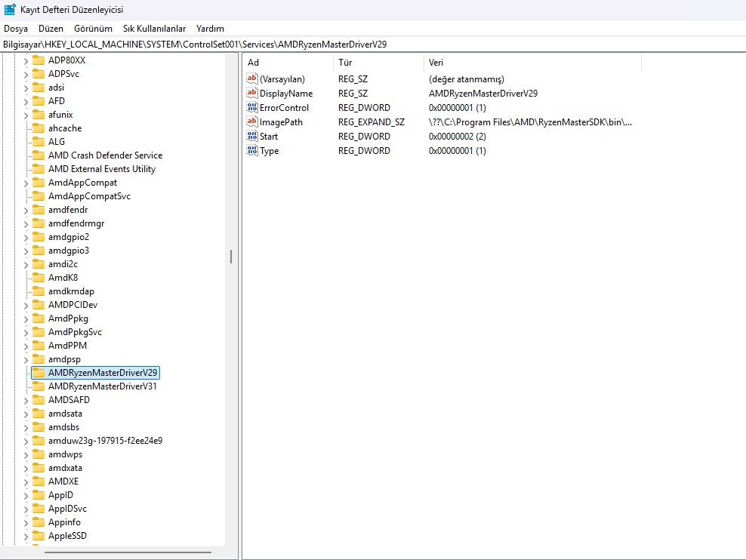746x560 pixels.
Task: Select the amdsata folder icon
Action: [x=38, y=414]
